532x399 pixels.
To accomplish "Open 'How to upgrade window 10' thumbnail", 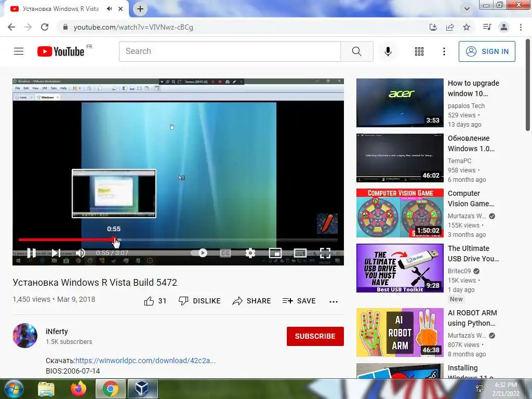I will [x=400, y=103].
